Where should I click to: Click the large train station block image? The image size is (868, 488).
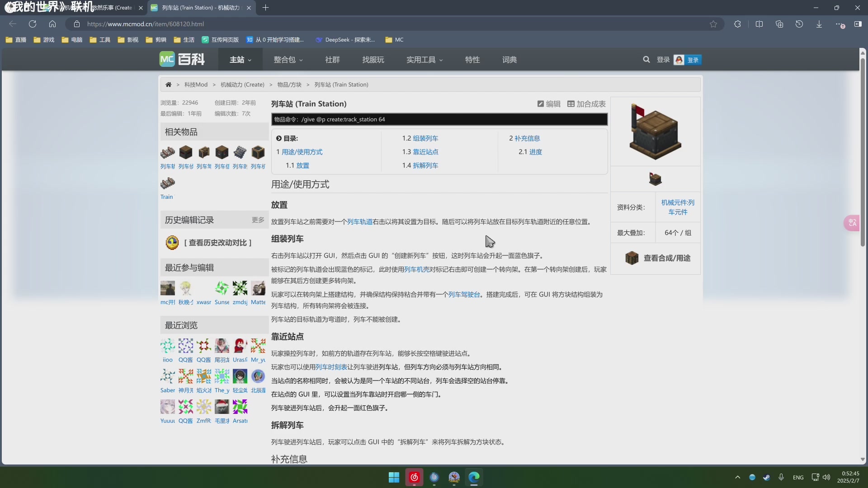(655, 131)
